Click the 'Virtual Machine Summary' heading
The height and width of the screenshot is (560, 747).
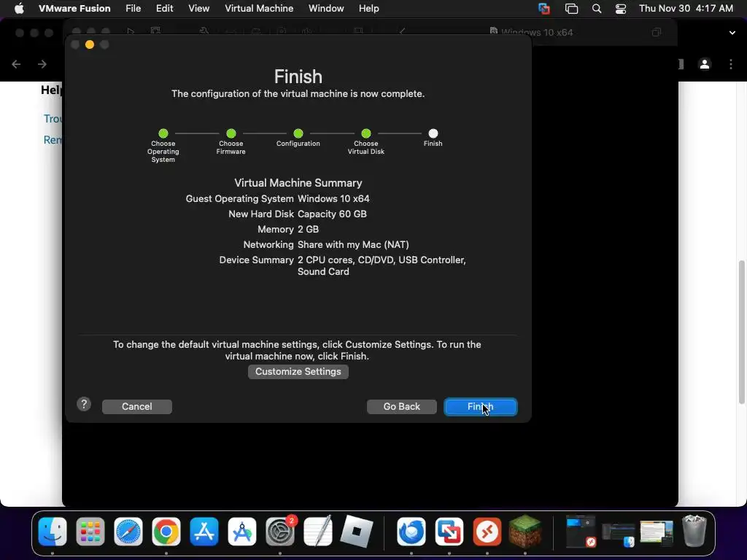coord(298,183)
